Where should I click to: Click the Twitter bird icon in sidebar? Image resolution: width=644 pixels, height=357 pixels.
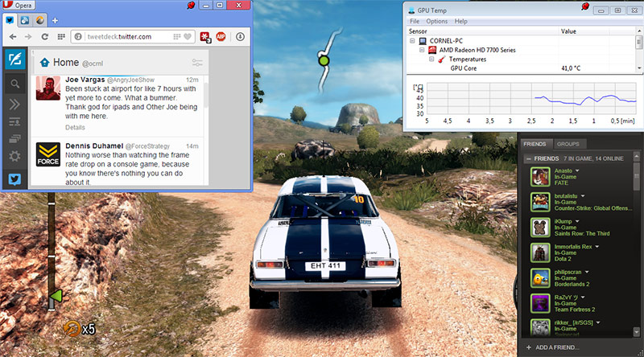14,179
